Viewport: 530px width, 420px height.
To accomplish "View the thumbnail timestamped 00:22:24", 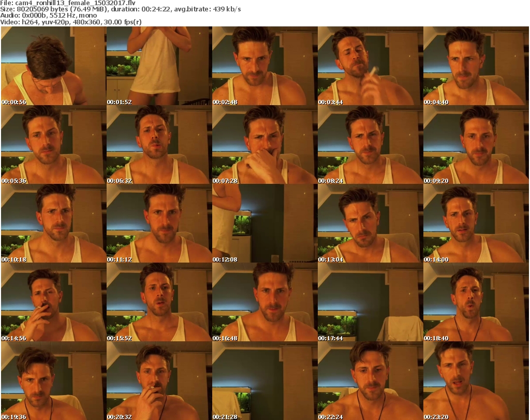I will pyautogui.click(x=371, y=381).
